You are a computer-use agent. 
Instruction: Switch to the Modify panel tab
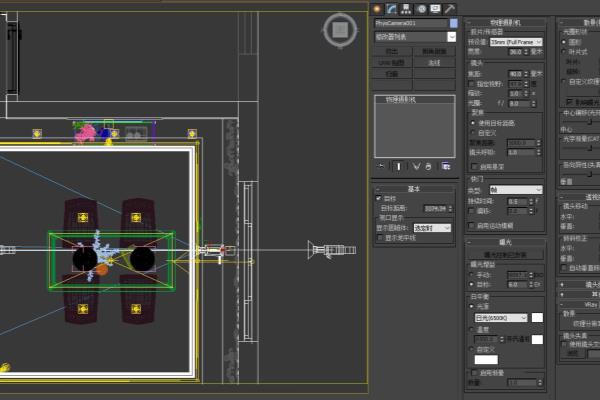(391, 9)
